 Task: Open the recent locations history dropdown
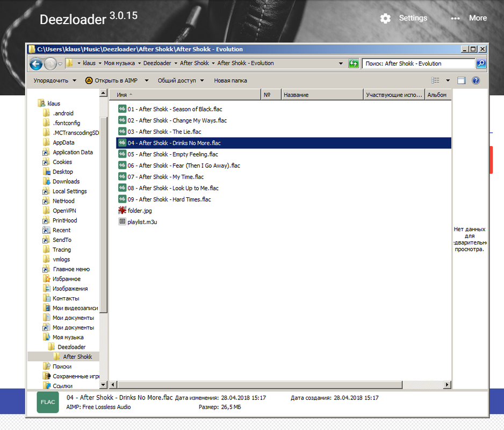tap(60, 63)
